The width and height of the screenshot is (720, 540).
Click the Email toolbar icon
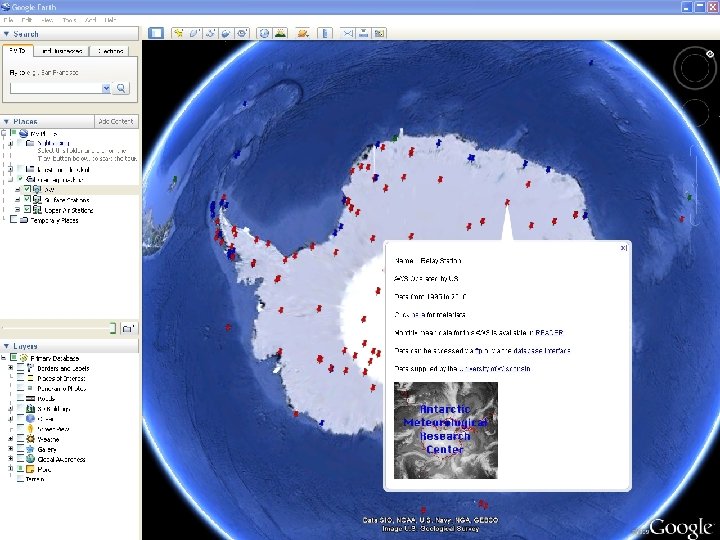click(348, 33)
